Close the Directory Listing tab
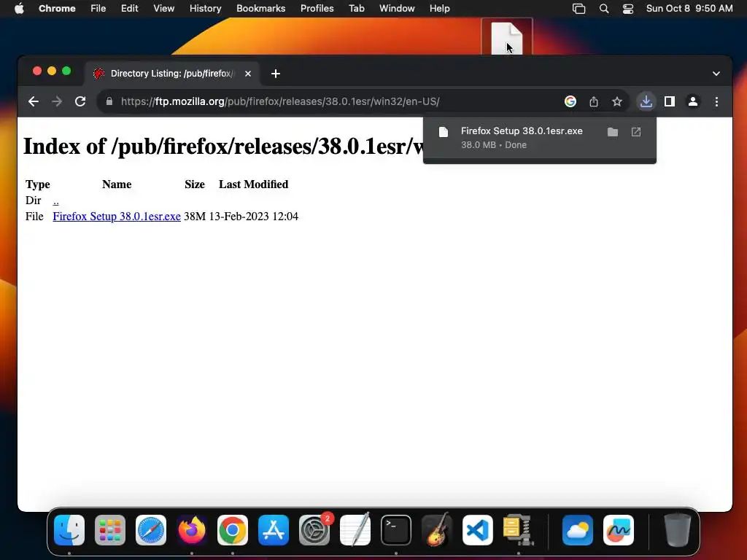 click(x=248, y=74)
